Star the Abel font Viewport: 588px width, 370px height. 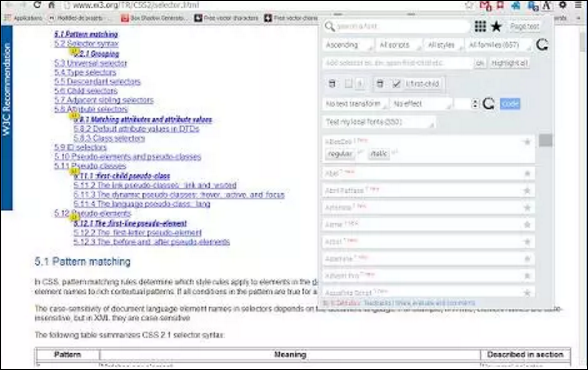tap(527, 173)
